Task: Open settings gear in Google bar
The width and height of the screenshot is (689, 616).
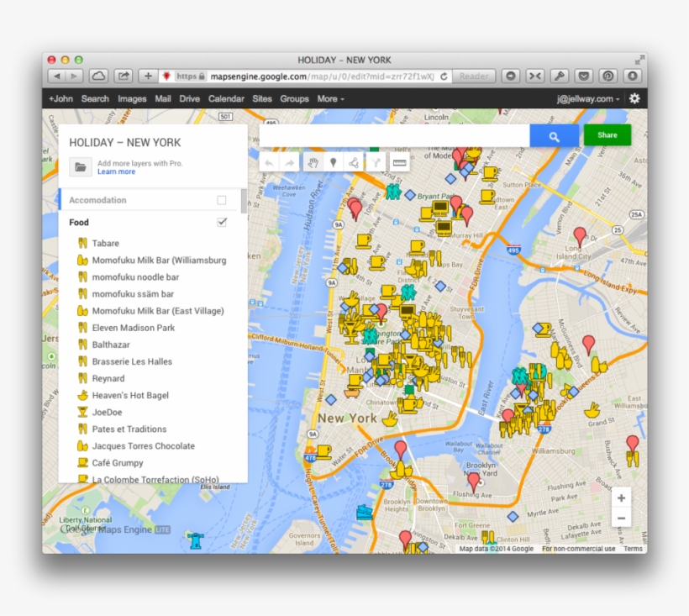Action: point(634,98)
